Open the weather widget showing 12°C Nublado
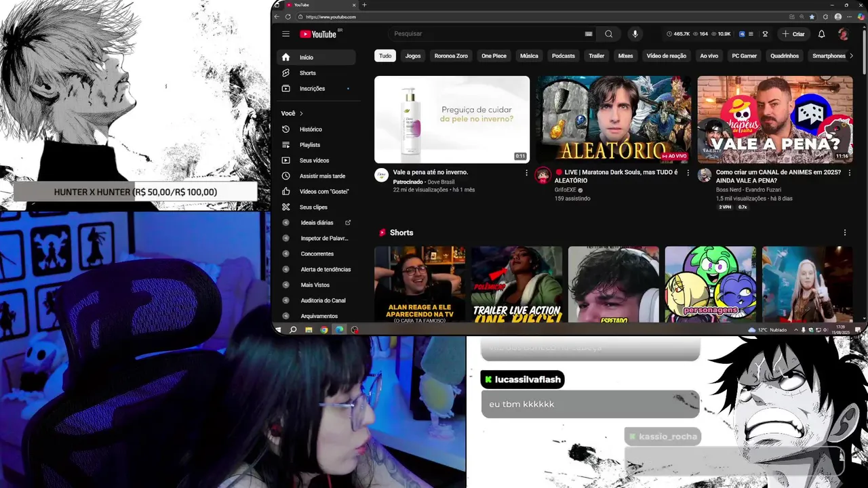 pyautogui.click(x=768, y=330)
